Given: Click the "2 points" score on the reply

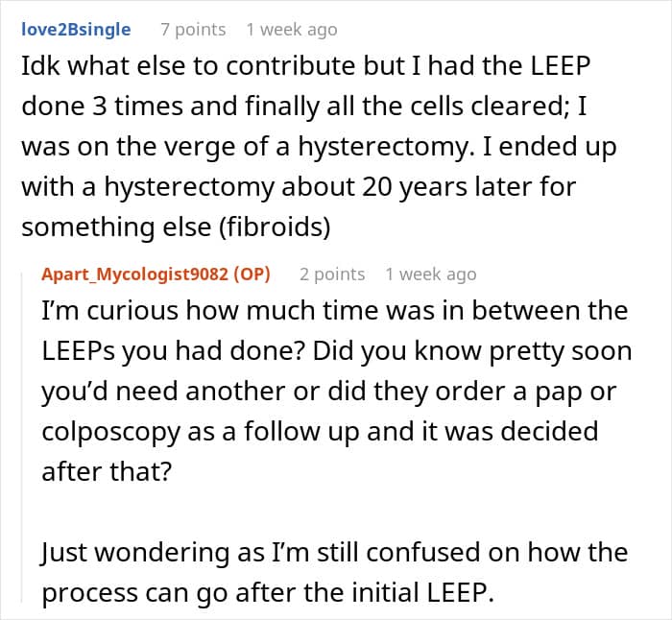Looking at the screenshot, I should (332, 274).
